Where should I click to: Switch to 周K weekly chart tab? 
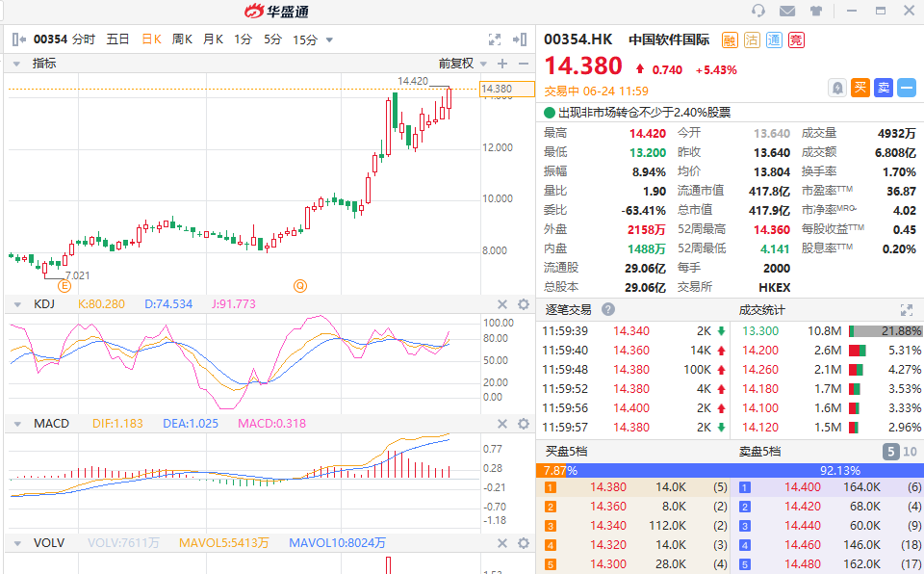(x=182, y=39)
